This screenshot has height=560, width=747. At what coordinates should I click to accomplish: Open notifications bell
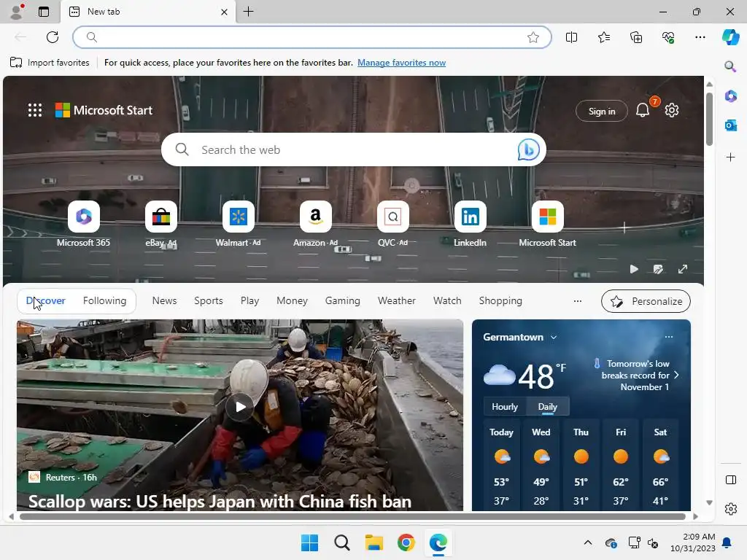tap(643, 111)
